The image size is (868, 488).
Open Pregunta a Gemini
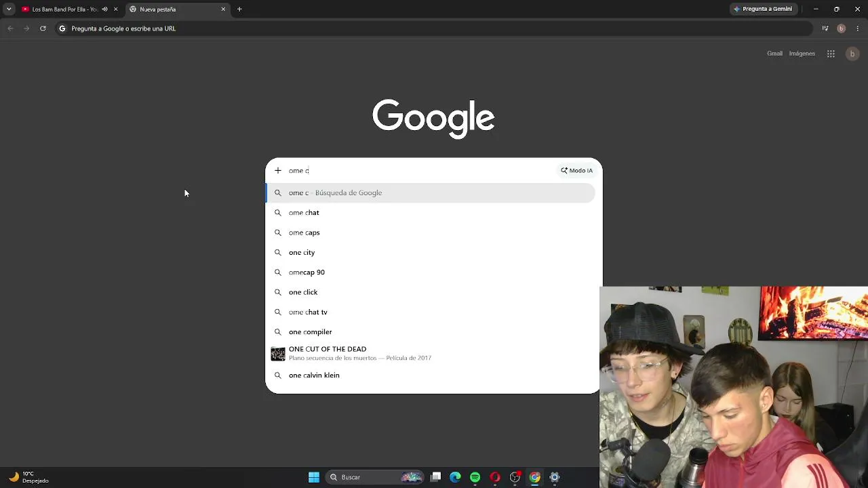coord(763,9)
